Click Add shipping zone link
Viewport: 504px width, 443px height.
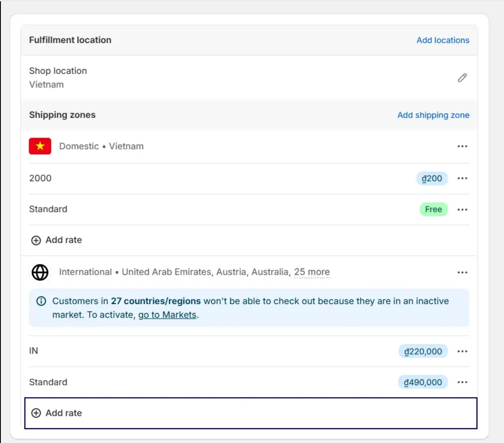[x=433, y=115]
